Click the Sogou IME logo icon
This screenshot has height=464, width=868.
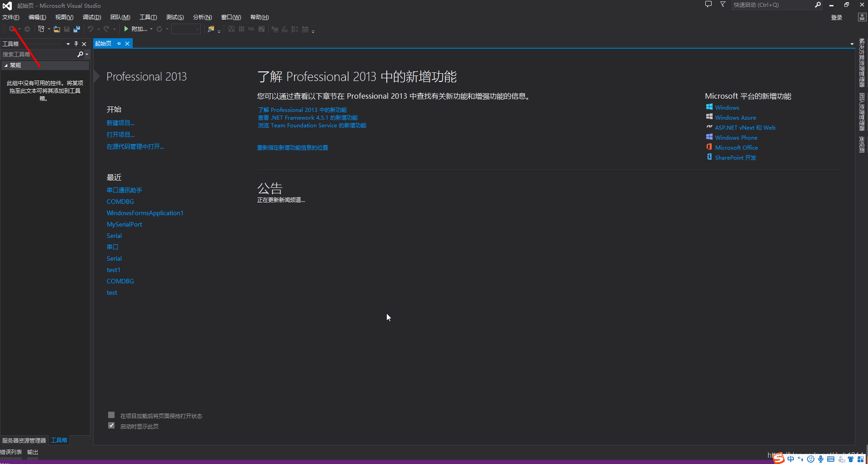(779, 459)
